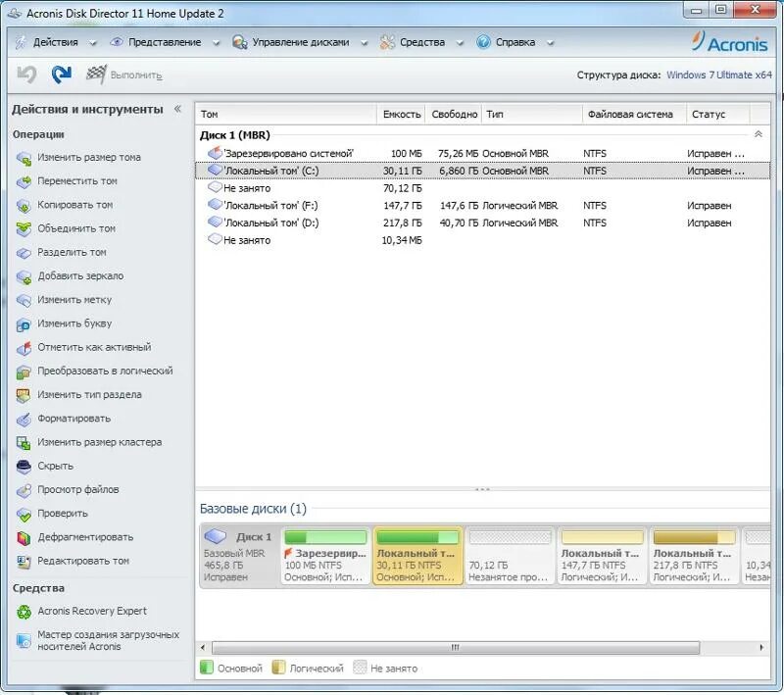This screenshot has width=784, height=695.
Task: Sort by Свободно column header
Action: point(454,114)
